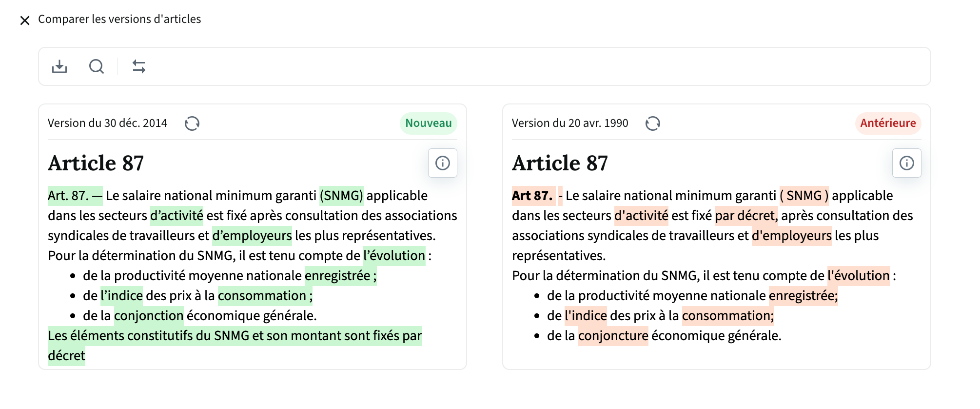Click the Article 87 heading in anterior version
This screenshot has width=980, height=409.
point(560,163)
